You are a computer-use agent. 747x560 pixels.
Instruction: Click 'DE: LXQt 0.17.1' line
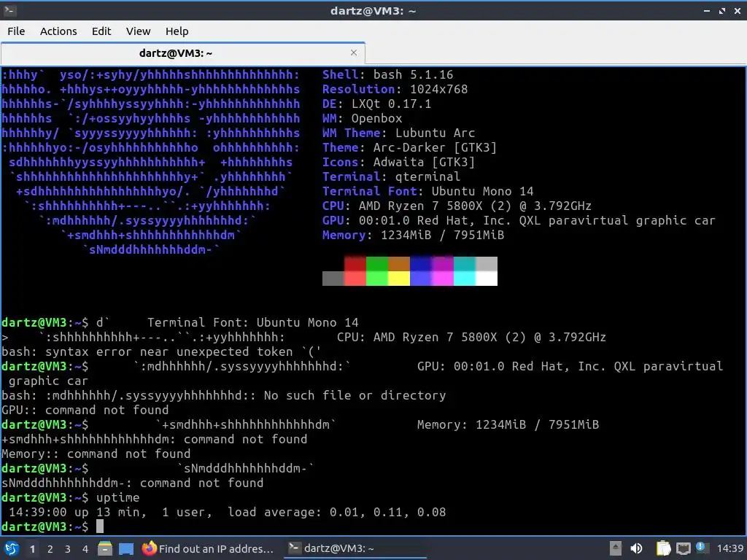[377, 104]
